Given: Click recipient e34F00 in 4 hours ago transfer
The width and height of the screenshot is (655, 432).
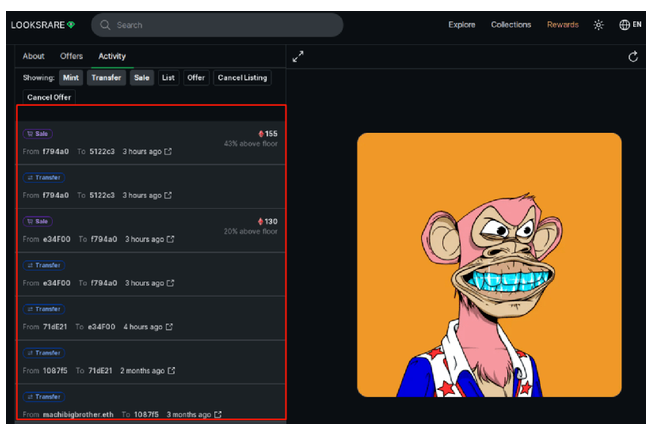Looking at the screenshot, I should click(x=102, y=327).
